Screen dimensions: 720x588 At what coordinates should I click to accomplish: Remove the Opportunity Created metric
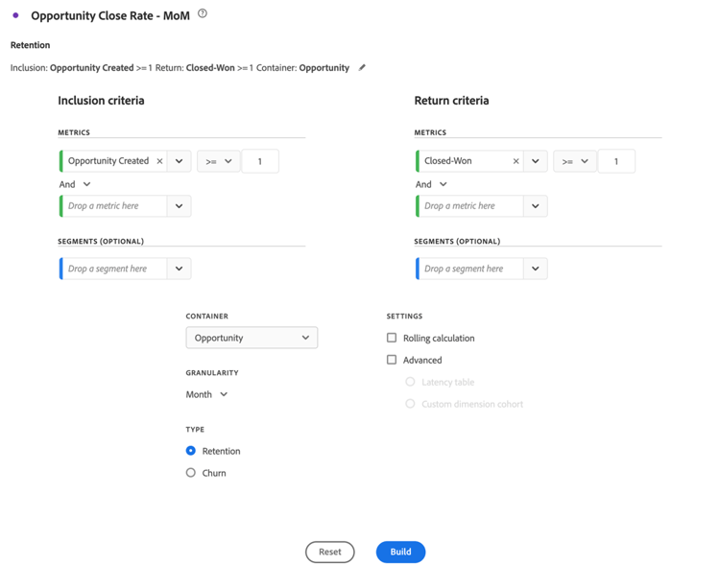click(x=159, y=161)
